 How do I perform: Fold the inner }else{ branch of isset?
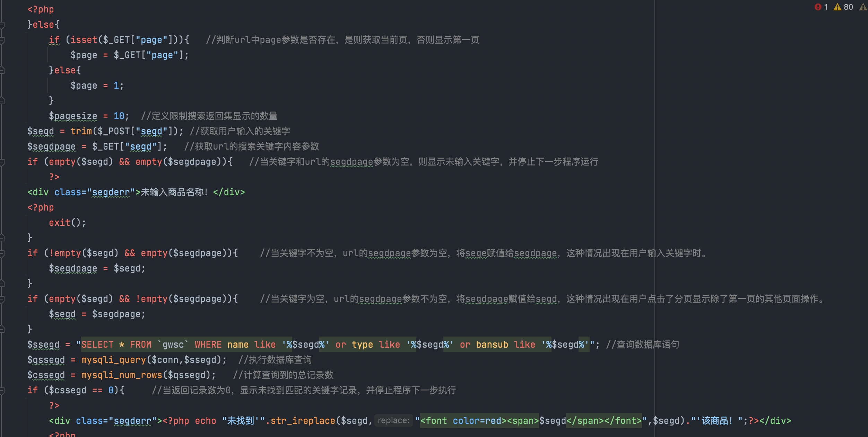[x=2, y=71]
